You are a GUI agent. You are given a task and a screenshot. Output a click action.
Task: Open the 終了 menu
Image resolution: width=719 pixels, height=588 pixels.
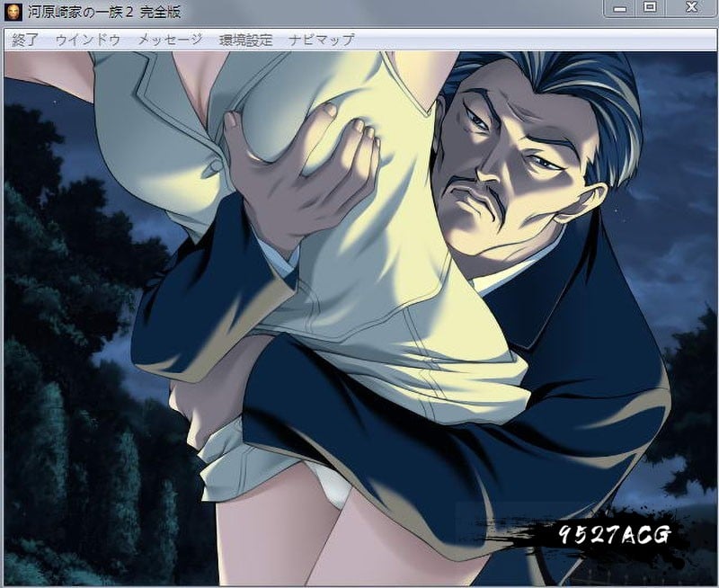click(26, 40)
